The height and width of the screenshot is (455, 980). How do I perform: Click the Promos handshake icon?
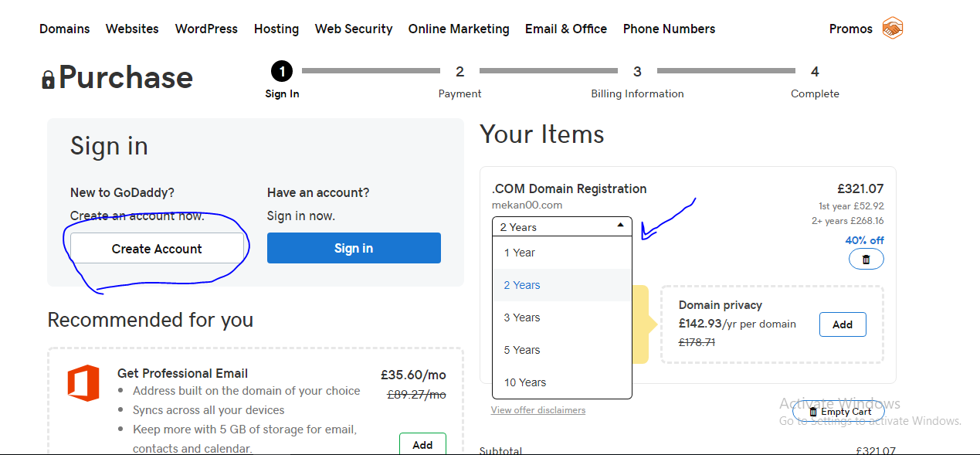893,29
